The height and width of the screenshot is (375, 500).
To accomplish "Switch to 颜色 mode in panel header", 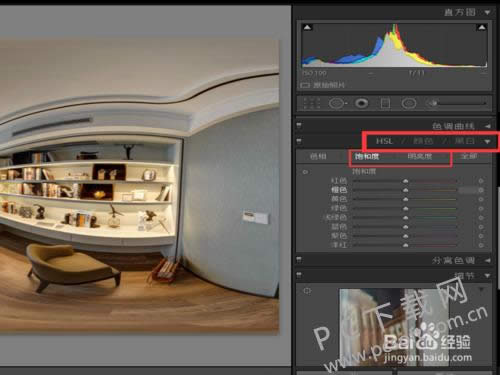I will [x=423, y=141].
